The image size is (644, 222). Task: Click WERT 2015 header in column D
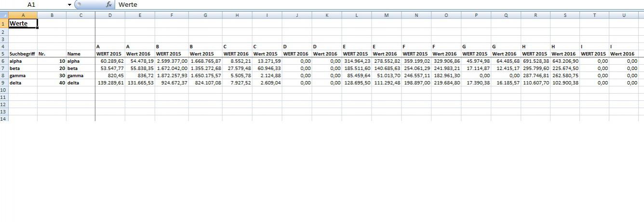(110, 54)
